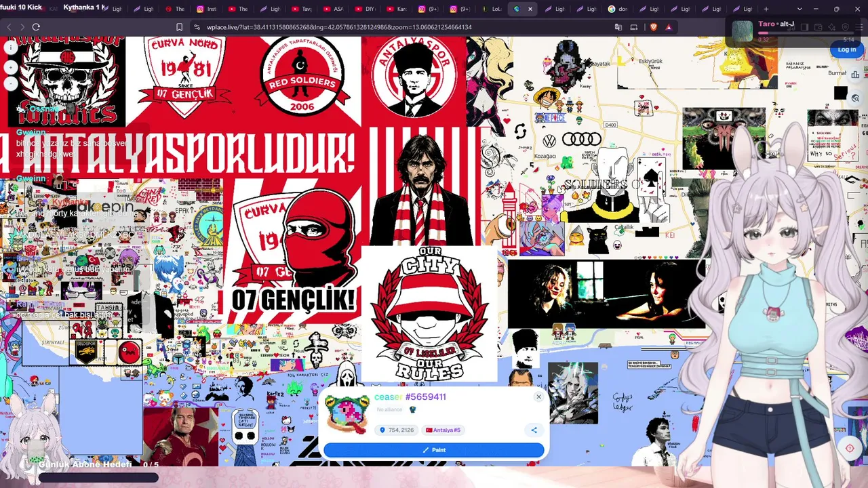Viewport: 868px width, 488px height.
Task: Open the map search magnifier icon
Action: click(x=855, y=98)
